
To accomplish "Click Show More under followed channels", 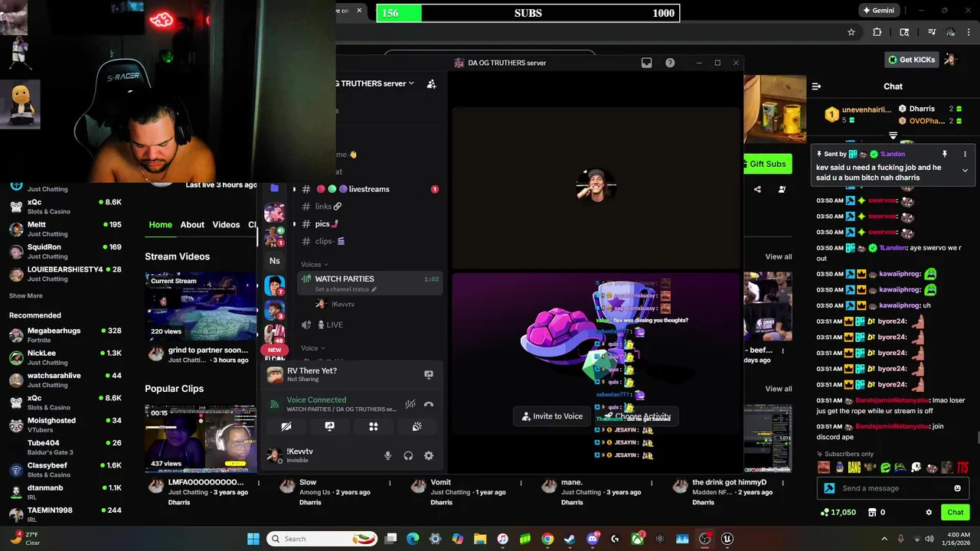I will pyautogui.click(x=25, y=295).
